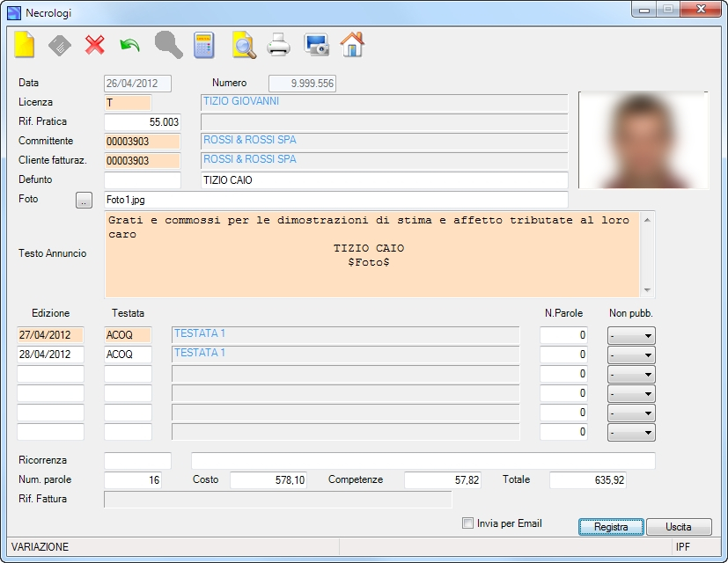728x563 pixels.
Task: Open Non pubb. dropdown for 28/04/2012 row
Action: [x=631, y=355]
